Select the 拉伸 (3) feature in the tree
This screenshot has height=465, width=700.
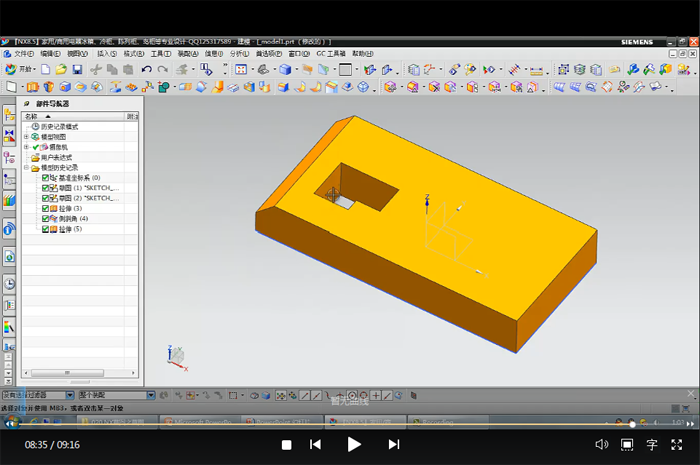(70, 208)
